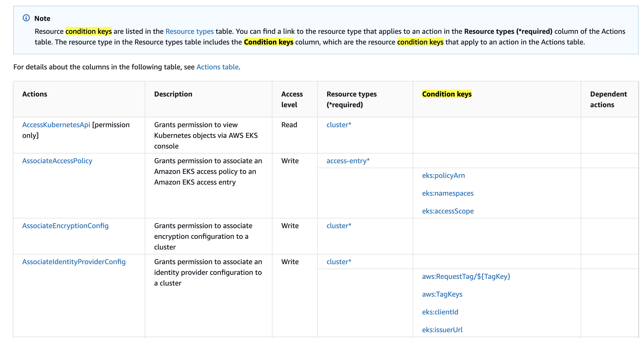Image resolution: width=644 pixels, height=338 pixels.
Task: Click the aws:RequestTag/${TagKey} condition key
Action: pyautogui.click(x=466, y=276)
